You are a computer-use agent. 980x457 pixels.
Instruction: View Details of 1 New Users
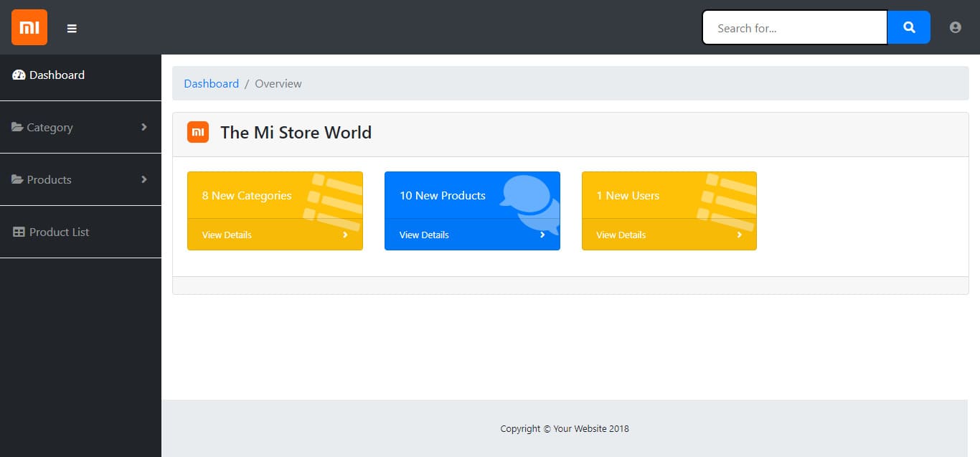pos(621,235)
